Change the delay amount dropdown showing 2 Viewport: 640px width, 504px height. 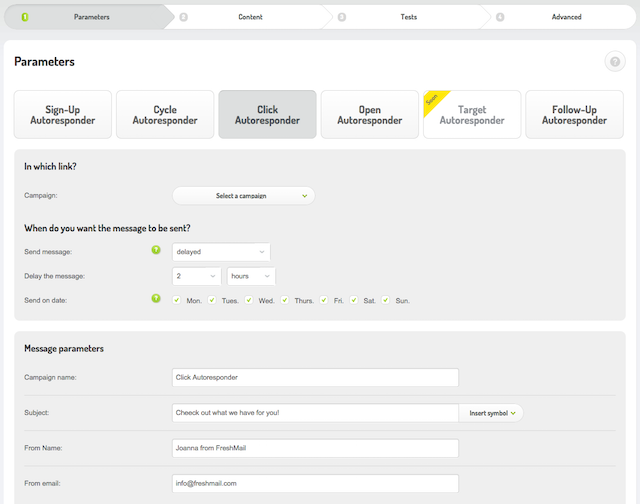196,276
